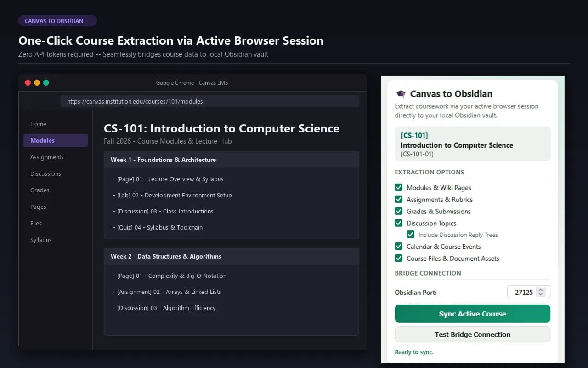Click the "CS-101: Introduction to Computer Science" heading
This screenshot has height=368, width=588.
(x=221, y=128)
